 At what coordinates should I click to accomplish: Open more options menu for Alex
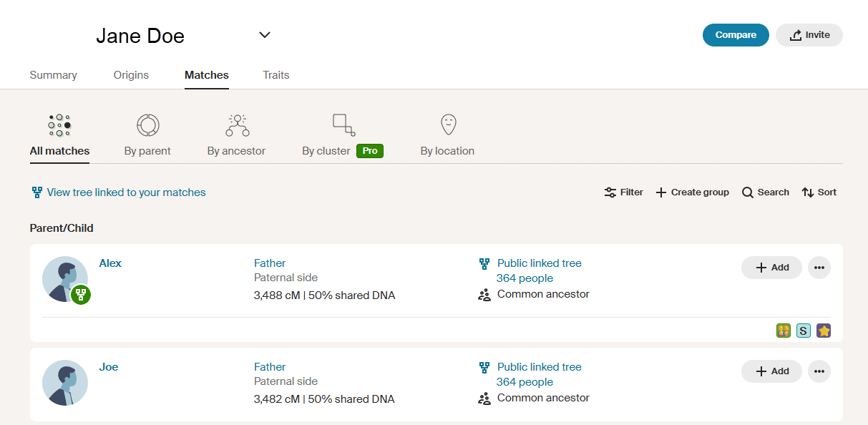(x=819, y=268)
